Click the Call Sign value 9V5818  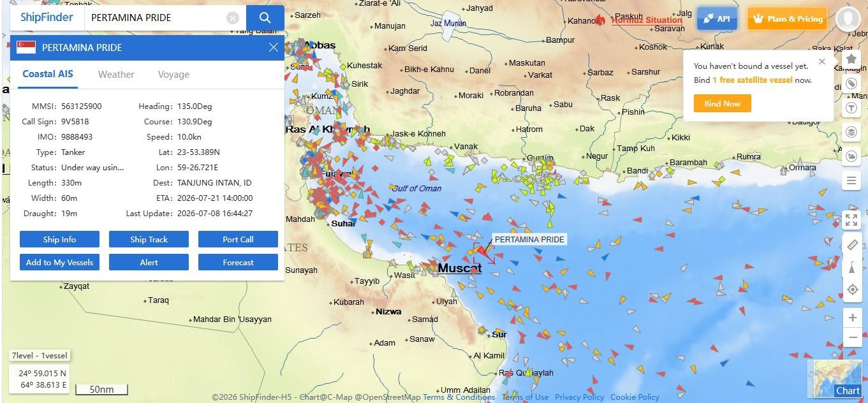(x=75, y=122)
